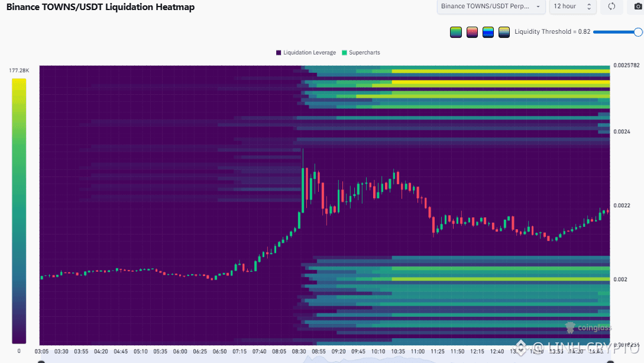This screenshot has height=363, width=644.
Task: Select the blue color scheme swatch
Action: pyautogui.click(x=488, y=32)
